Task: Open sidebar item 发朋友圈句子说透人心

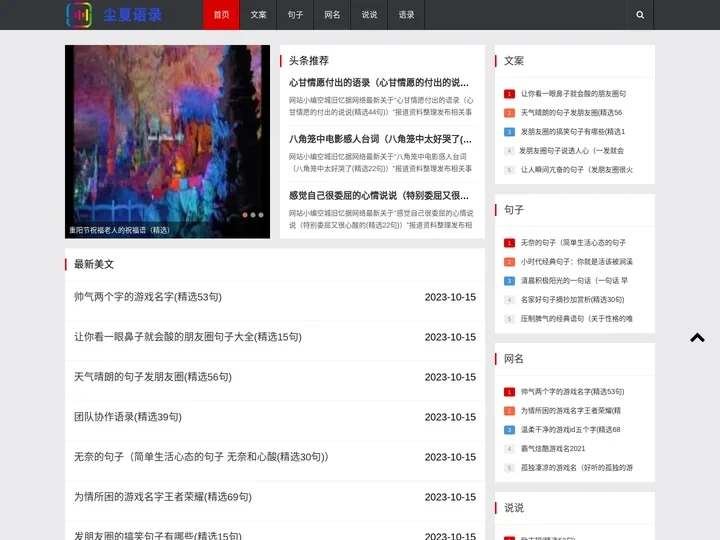Action: 571,151
